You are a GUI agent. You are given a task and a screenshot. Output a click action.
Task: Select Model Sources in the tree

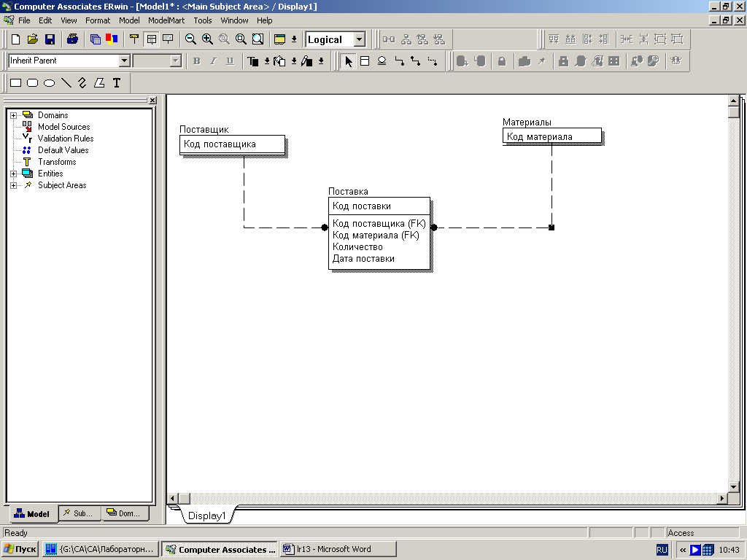pyautogui.click(x=64, y=127)
